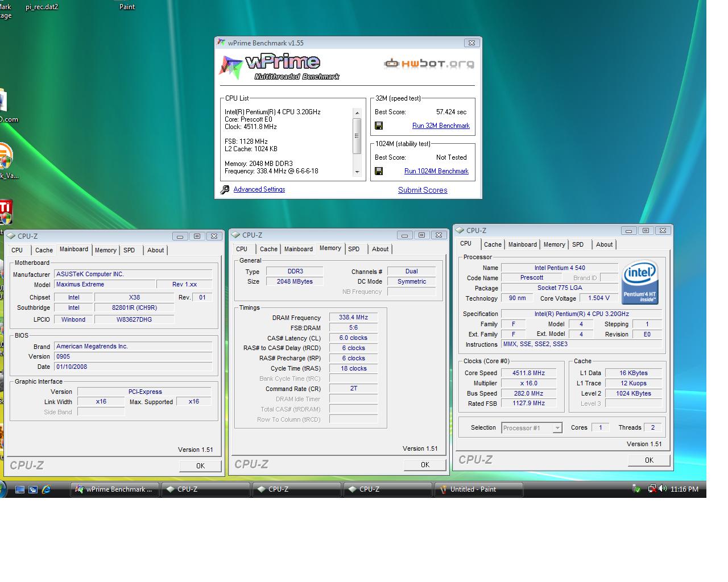Switch to wPrime Benchmark taskbar button
Viewport: 728px width, 582px height.
pos(114,489)
